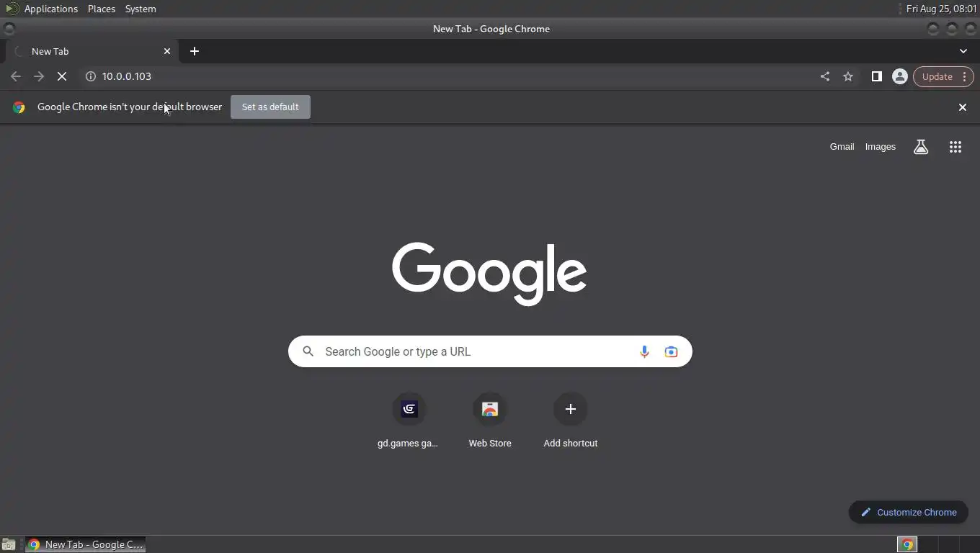The image size is (980, 553).
Task: Open the Applications menu
Action: (51, 9)
